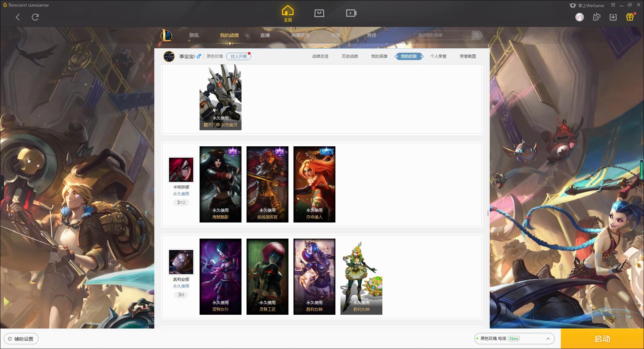Open the video/live icon in top bar

[351, 13]
